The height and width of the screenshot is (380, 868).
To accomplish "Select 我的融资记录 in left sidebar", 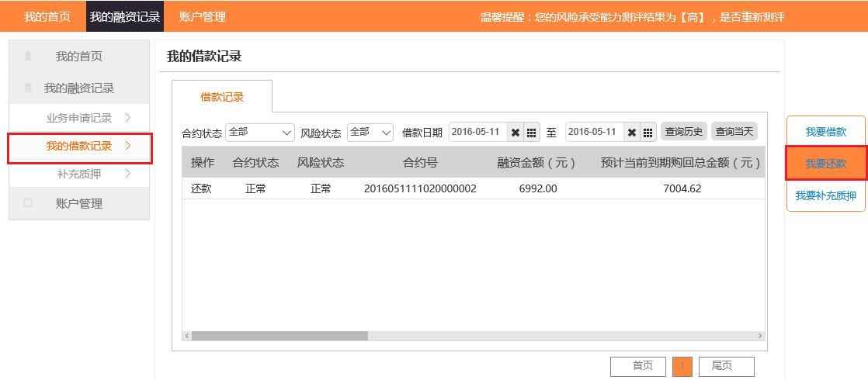I will click(x=79, y=88).
